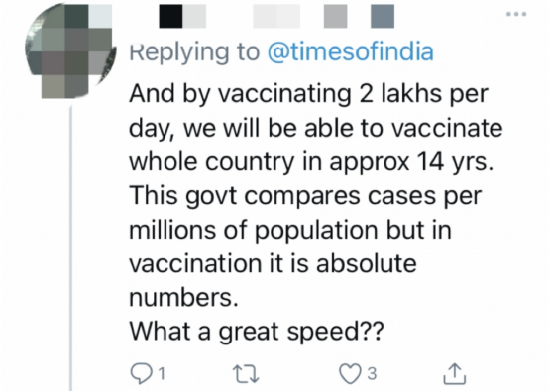Select the reply count number 1
549x392 pixels.
click(x=162, y=374)
